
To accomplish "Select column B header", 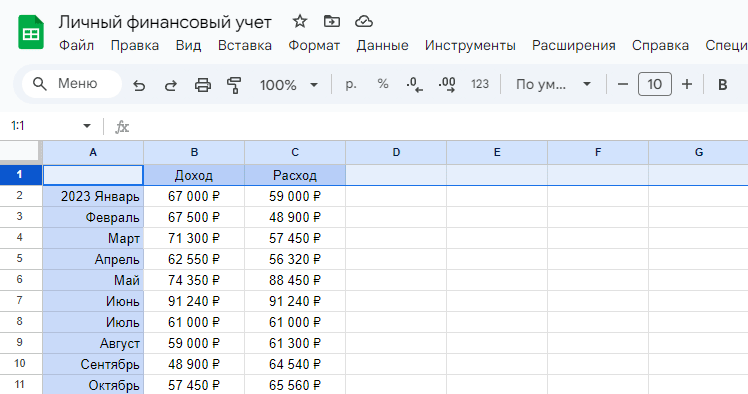I will coord(194,152).
